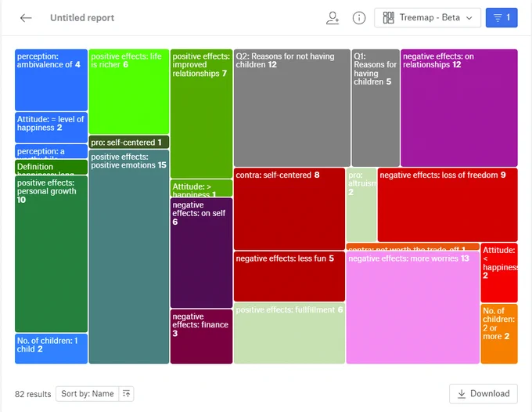Select the contra: self-centered 8 tile
532x412 pixels.
(x=289, y=209)
